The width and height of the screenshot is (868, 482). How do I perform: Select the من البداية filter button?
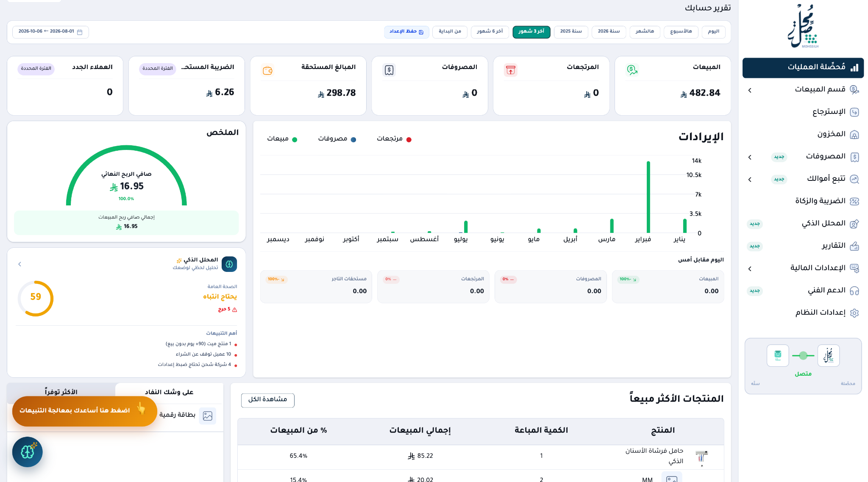pyautogui.click(x=450, y=32)
